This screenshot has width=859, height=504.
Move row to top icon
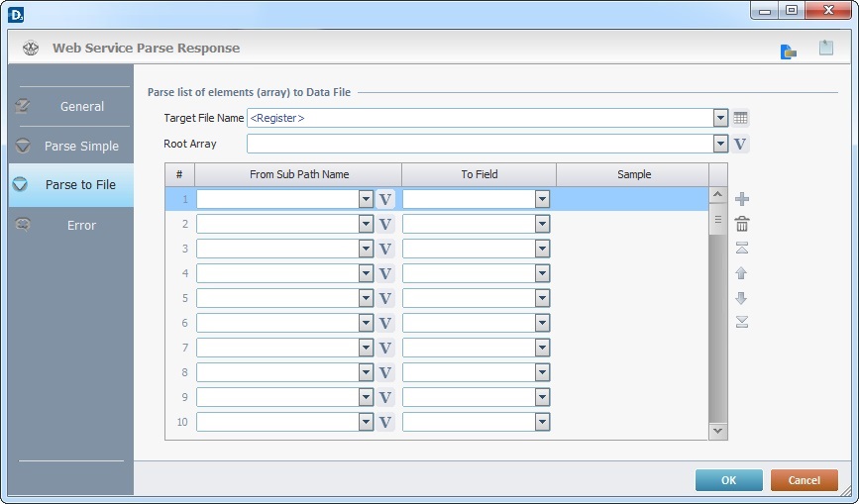pyautogui.click(x=742, y=248)
